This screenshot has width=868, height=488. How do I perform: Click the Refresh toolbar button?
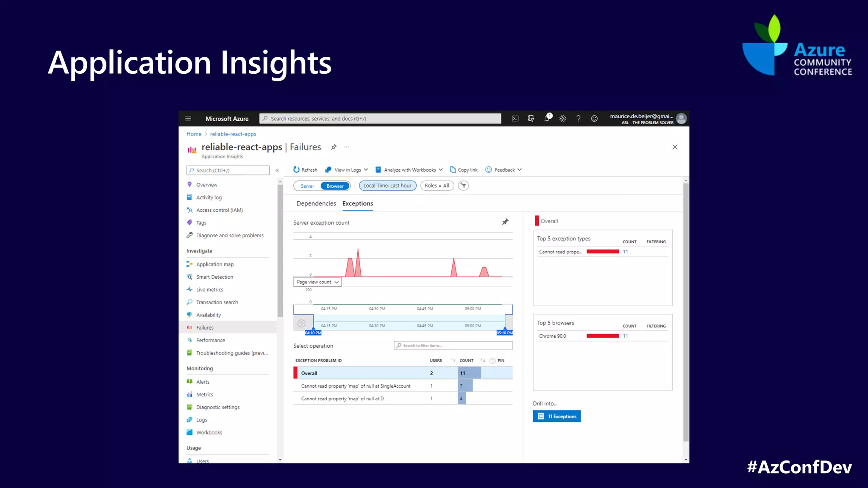coord(305,170)
